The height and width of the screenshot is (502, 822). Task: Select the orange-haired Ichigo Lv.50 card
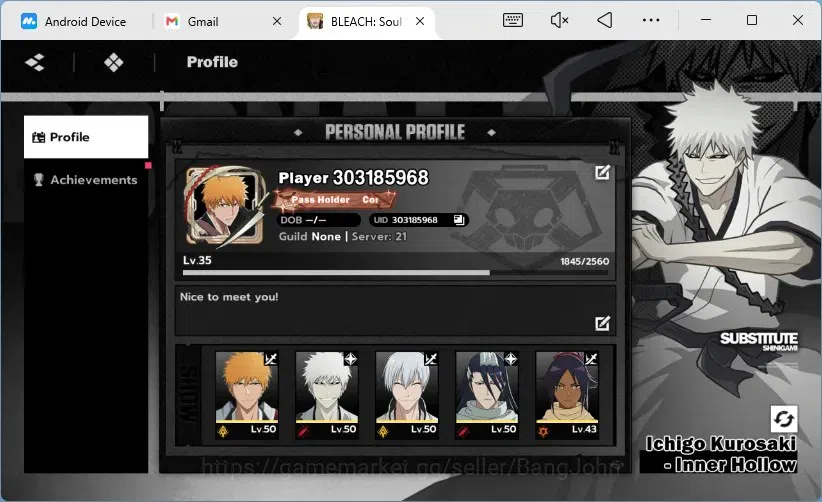coord(247,395)
